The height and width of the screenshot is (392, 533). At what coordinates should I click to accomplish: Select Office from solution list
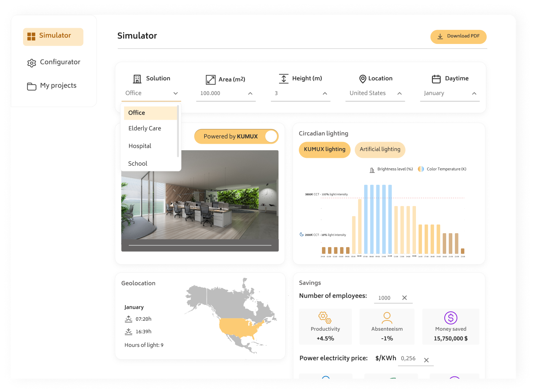coord(151,113)
